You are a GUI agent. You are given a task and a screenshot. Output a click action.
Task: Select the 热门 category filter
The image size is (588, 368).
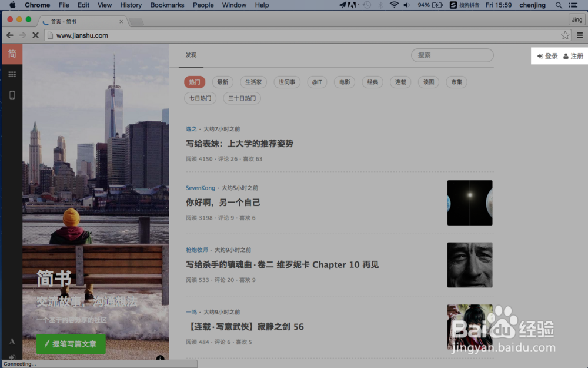[x=195, y=82]
